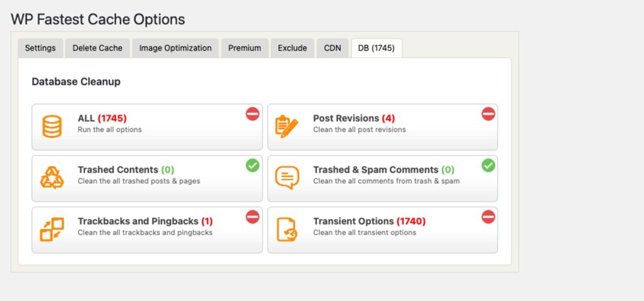This screenshot has width=644, height=301.
Task: Go to the Image Optimization tab
Action: pyautogui.click(x=175, y=48)
